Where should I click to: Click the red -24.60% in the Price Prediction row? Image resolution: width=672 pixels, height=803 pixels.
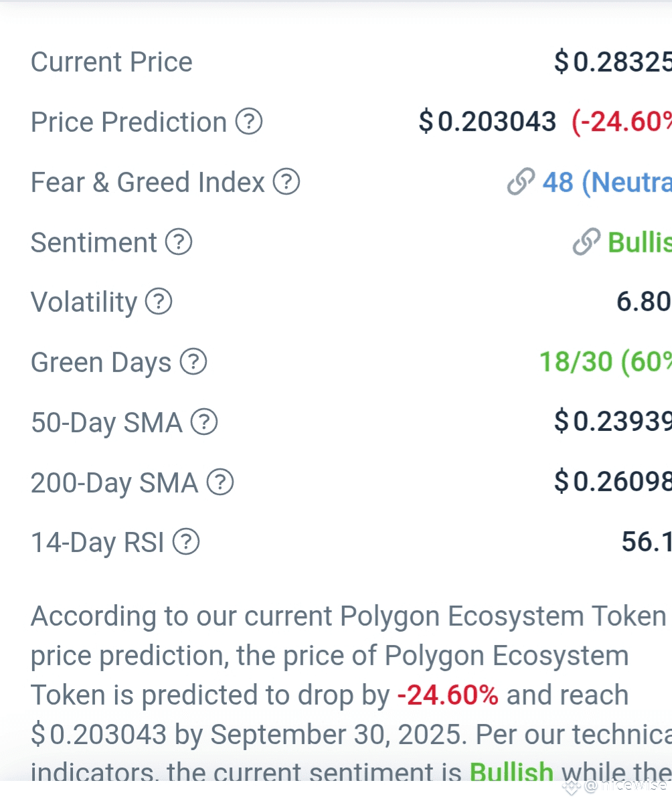[621, 122]
